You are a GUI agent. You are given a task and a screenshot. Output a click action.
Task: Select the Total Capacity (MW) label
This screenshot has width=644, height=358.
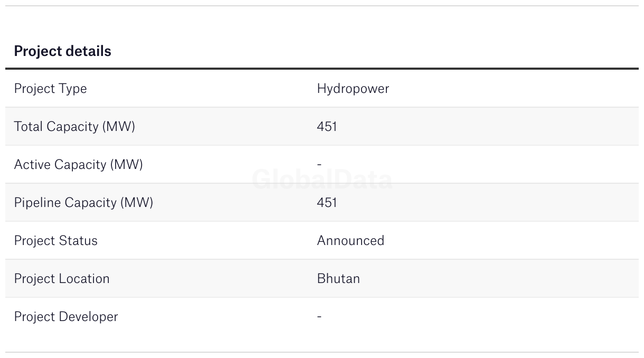74,127
